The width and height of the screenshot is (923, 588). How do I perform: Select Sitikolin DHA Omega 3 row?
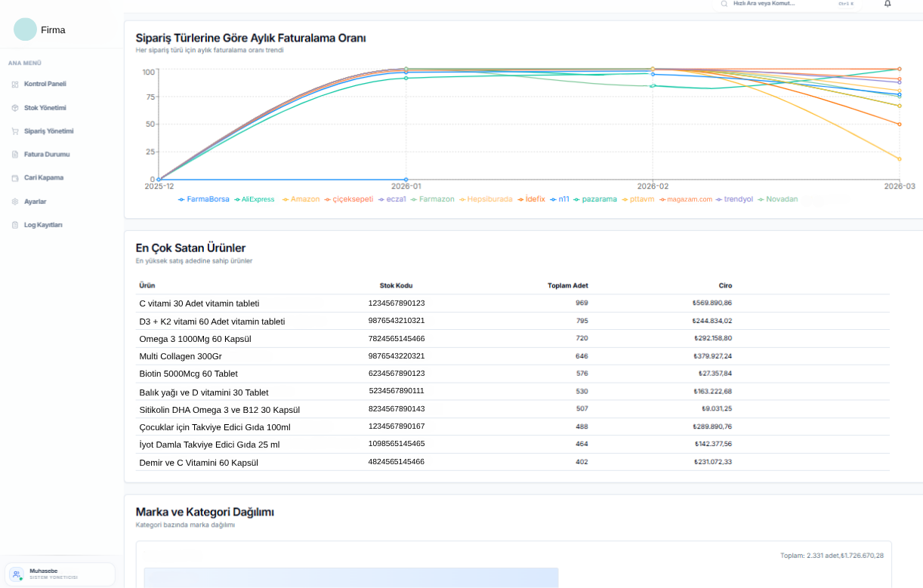(x=513, y=409)
